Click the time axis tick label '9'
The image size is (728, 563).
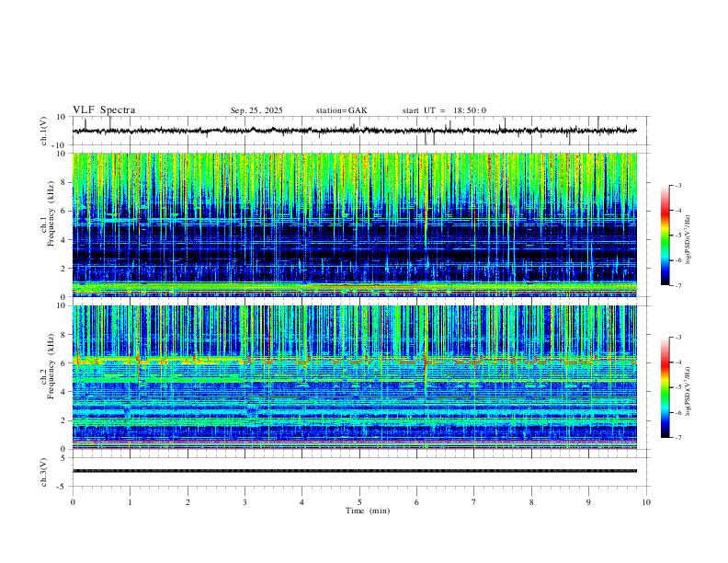coord(588,502)
